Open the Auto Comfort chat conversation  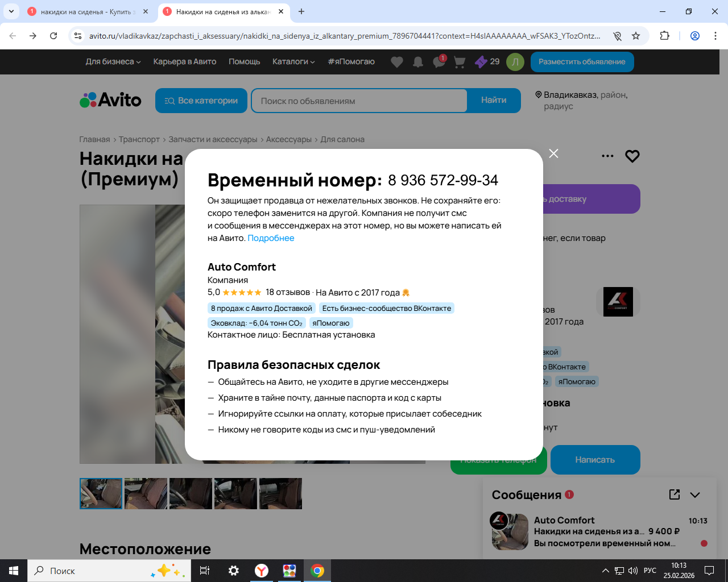tap(599, 531)
